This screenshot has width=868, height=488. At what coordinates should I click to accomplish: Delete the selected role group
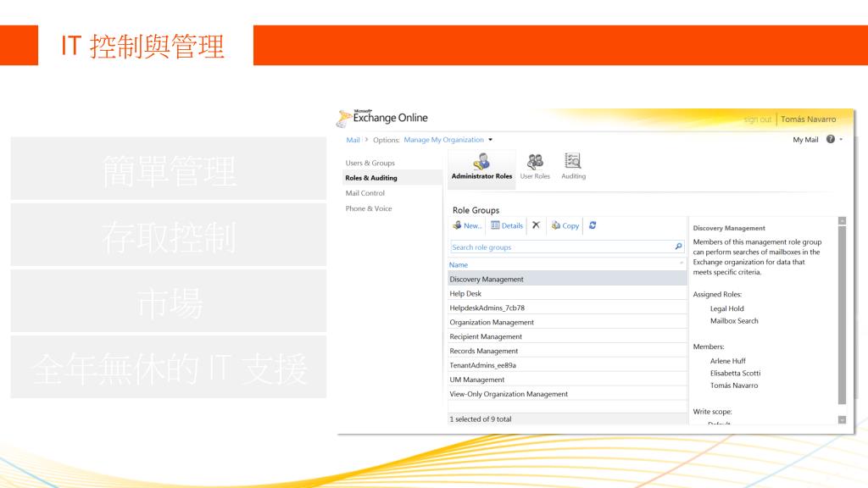(x=536, y=225)
